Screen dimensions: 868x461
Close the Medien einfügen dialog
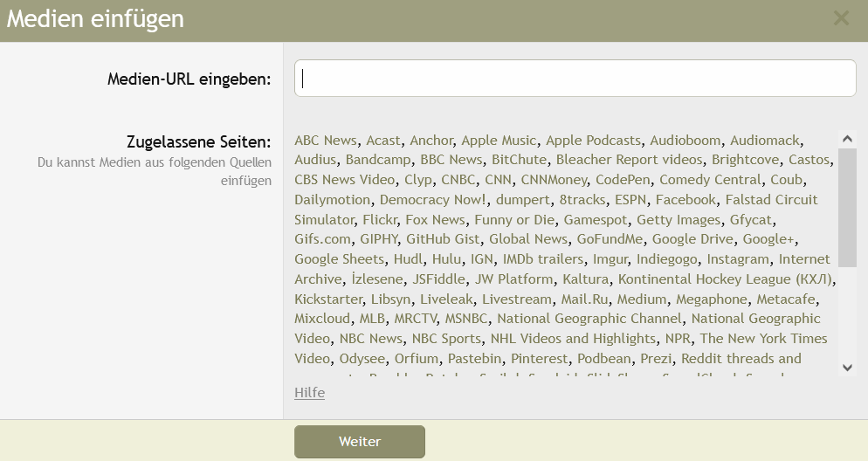click(841, 18)
